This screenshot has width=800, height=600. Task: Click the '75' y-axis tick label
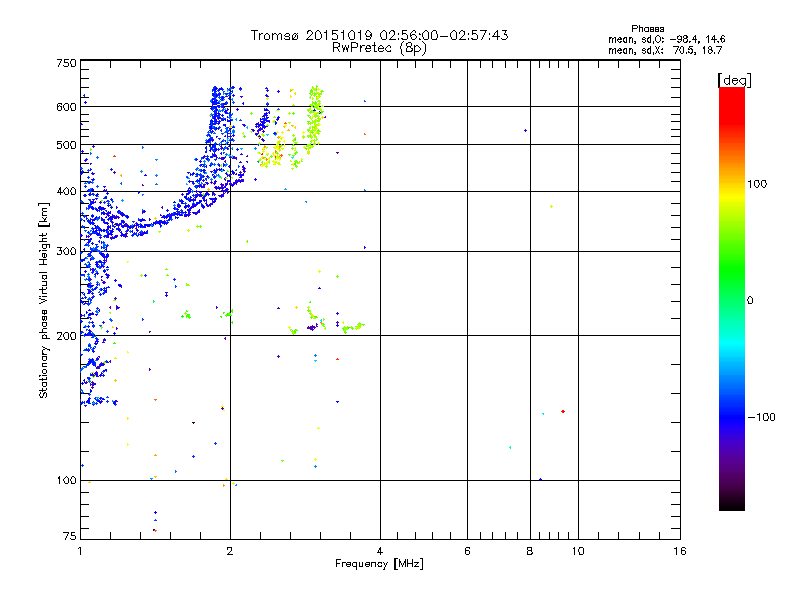pyautogui.click(x=70, y=536)
